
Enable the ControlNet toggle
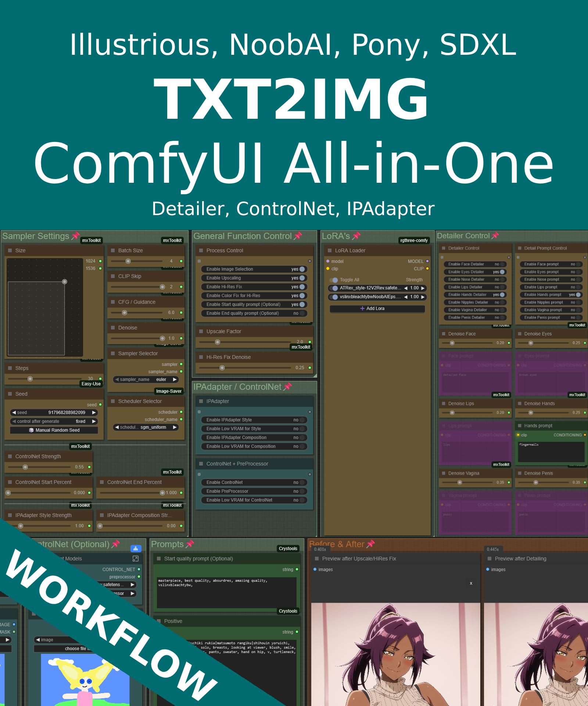coord(302,482)
